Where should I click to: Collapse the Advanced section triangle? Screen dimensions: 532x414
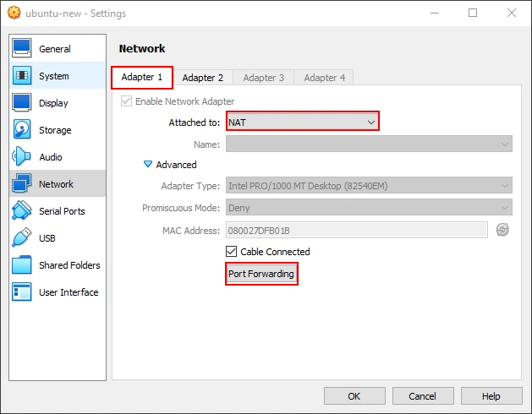click(148, 165)
